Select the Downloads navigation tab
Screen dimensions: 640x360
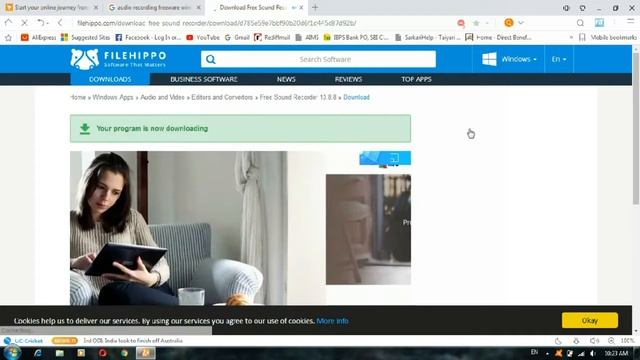pos(110,79)
